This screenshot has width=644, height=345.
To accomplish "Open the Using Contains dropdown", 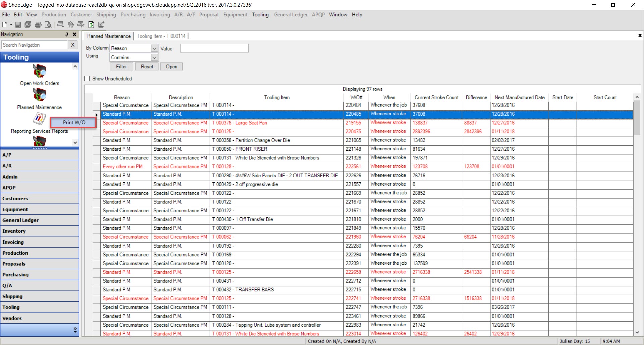I will pos(154,58).
